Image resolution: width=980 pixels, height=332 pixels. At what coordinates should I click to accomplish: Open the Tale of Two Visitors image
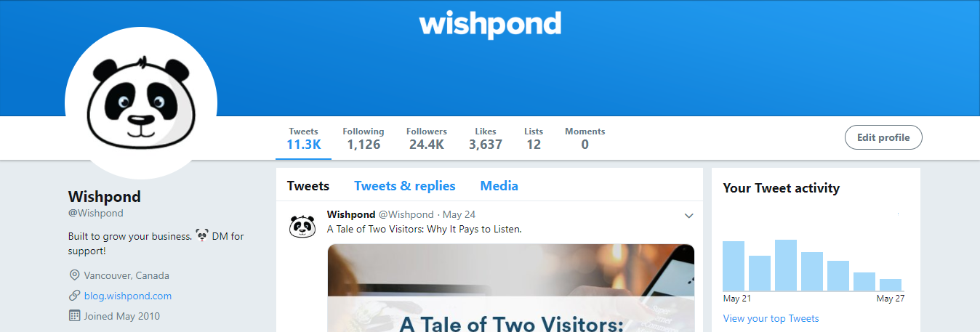point(511,288)
